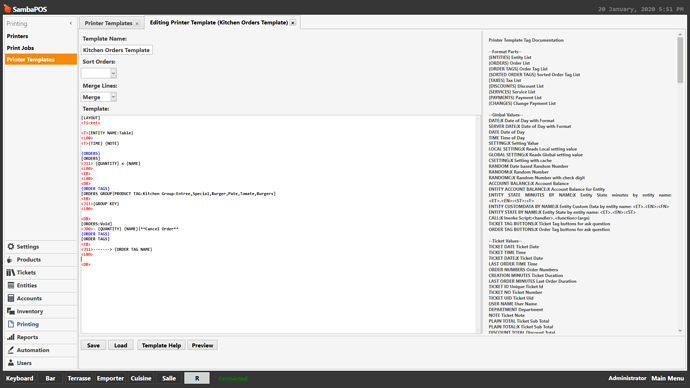The image size is (690, 388).
Task: Open the Merge Lines dropdown
Action: (x=113, y=97)
